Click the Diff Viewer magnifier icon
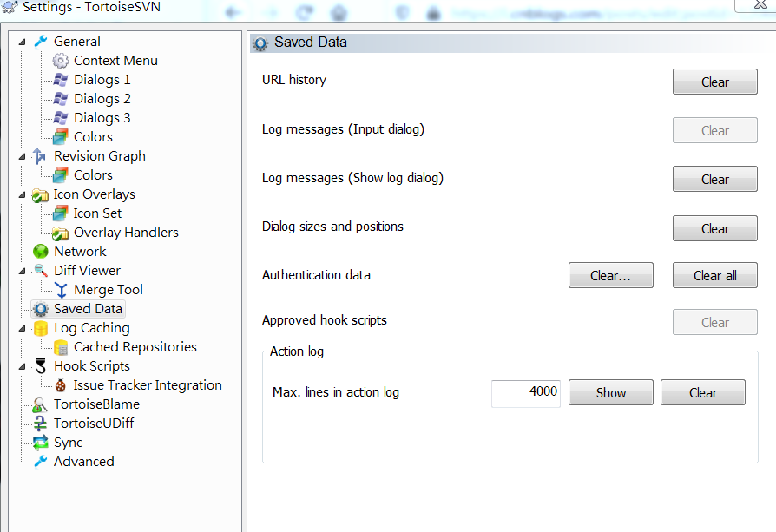The image size is (776, 532). (x=41, y=271)
